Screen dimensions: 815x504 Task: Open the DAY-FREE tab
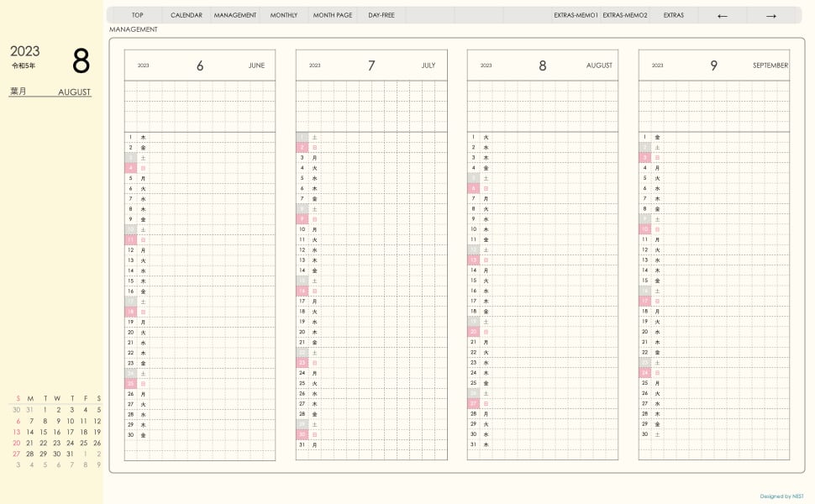tap(381, 15)
